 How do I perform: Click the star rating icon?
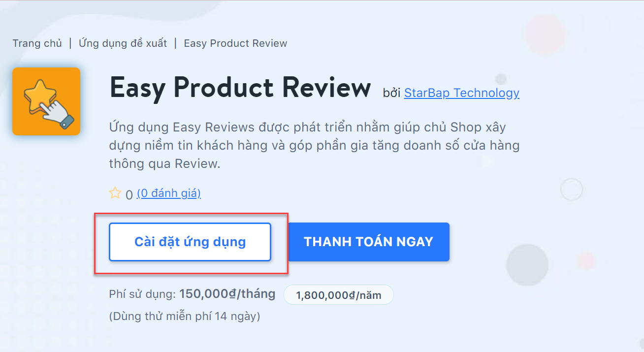point(115,193)
